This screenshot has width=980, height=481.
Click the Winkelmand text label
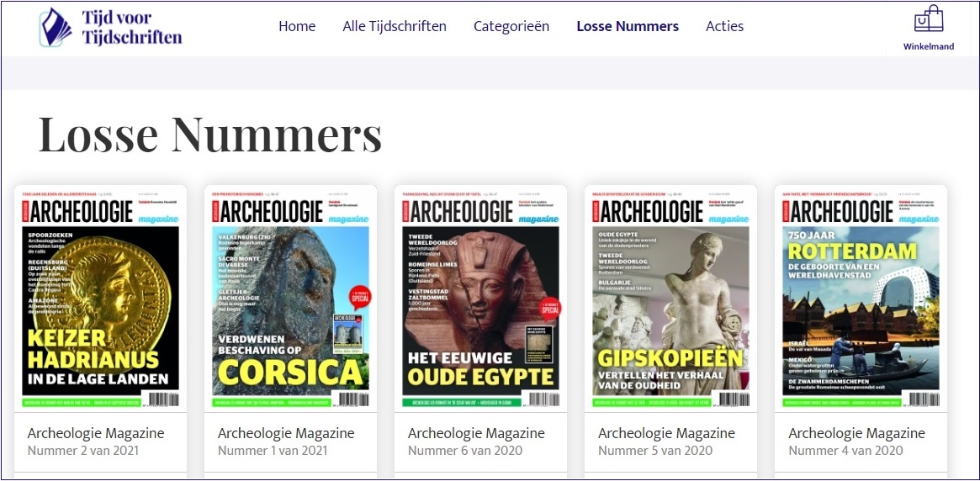pyautogui.click(x=928, y=46)
